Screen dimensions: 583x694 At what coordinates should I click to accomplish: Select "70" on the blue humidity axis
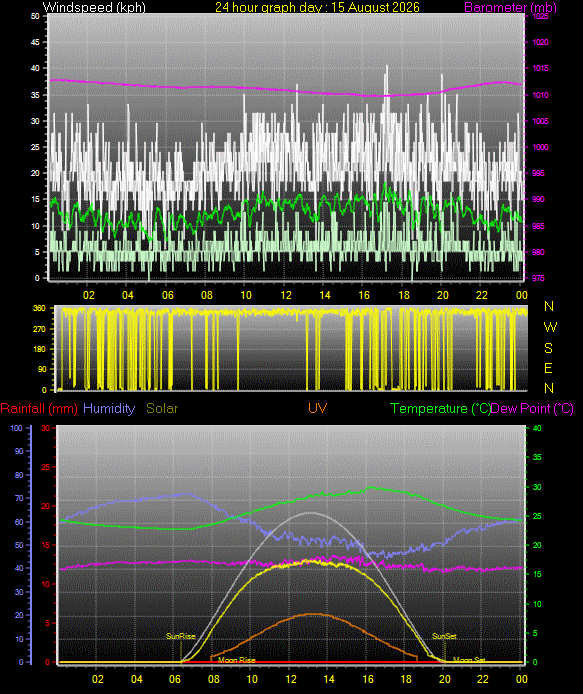19,498
